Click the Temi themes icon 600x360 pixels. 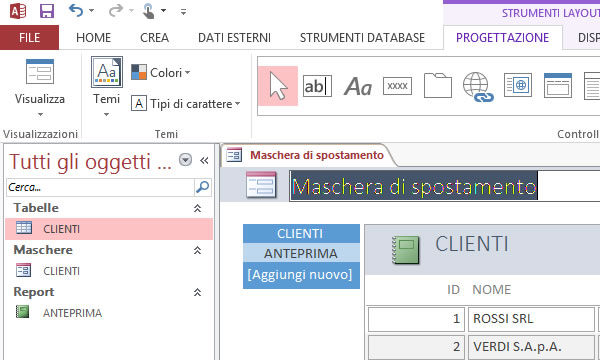pos(107,72)
